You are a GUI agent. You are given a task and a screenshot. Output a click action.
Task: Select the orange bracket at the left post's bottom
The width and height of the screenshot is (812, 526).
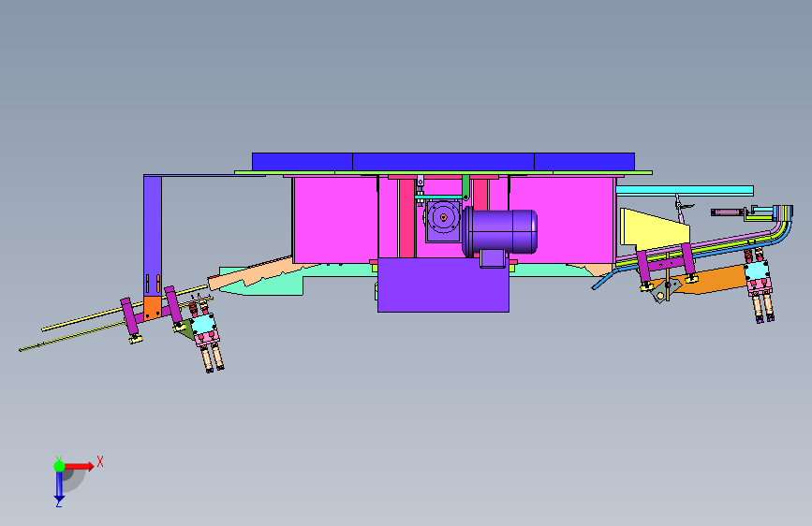153,308
